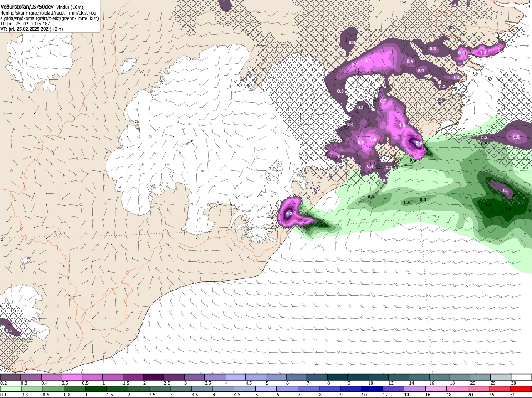Pick the pink rain-scale swatch starting at 18
This screenshot has height=398, width=532.
pos(458,389)
